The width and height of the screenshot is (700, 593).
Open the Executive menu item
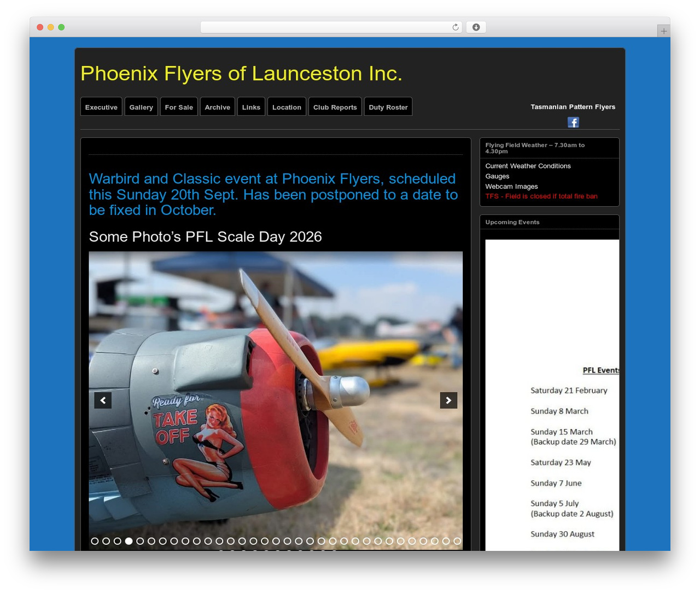pos(101,107)
